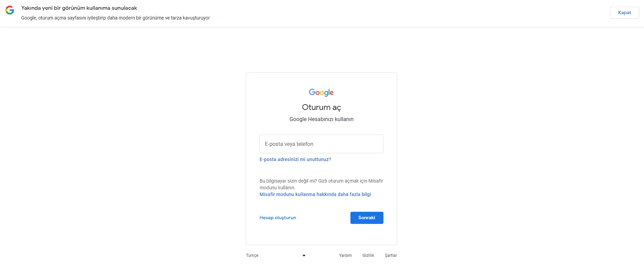644x276 pixels.
Task: Open Misafir modunu kullanma hakkında daha fazla bilgi
Action: pos(315,194)
